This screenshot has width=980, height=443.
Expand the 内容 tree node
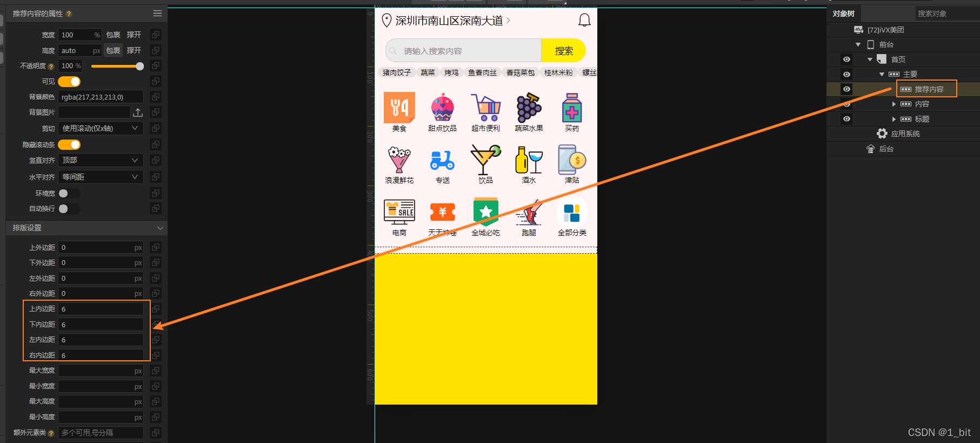[x=894, y=104]
